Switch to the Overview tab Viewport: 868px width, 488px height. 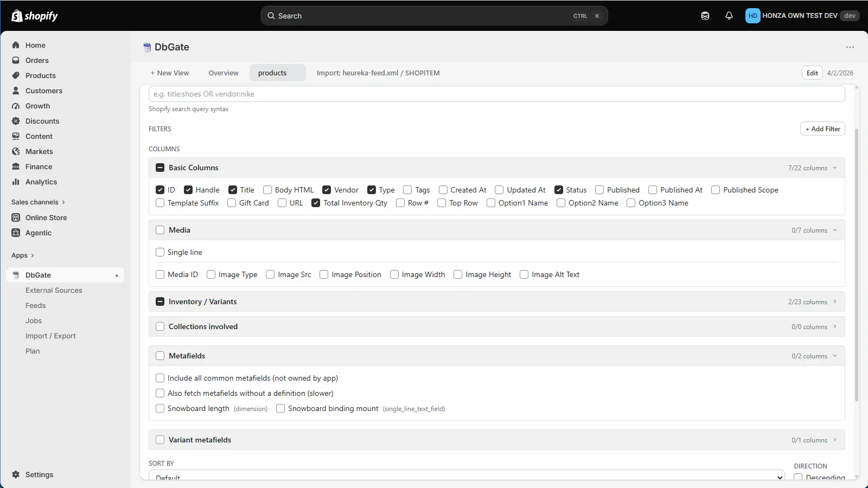(x=224, y=73)
